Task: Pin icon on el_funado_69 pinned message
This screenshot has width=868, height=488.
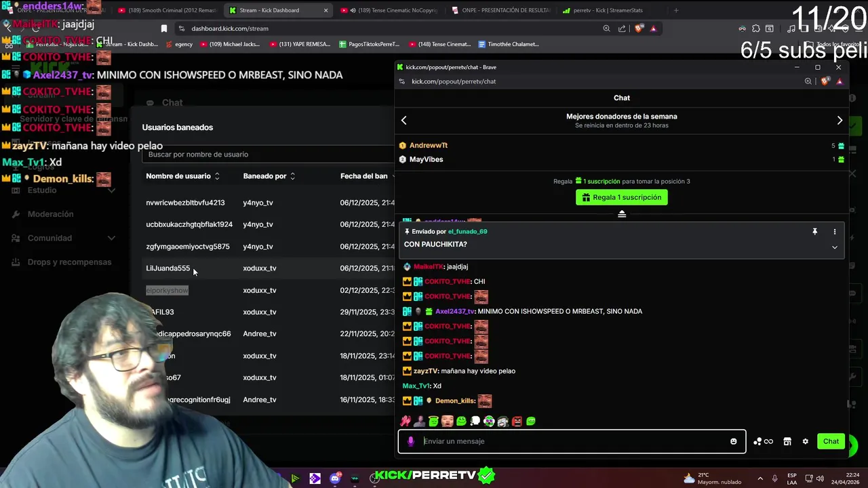Action: (814, 232)
